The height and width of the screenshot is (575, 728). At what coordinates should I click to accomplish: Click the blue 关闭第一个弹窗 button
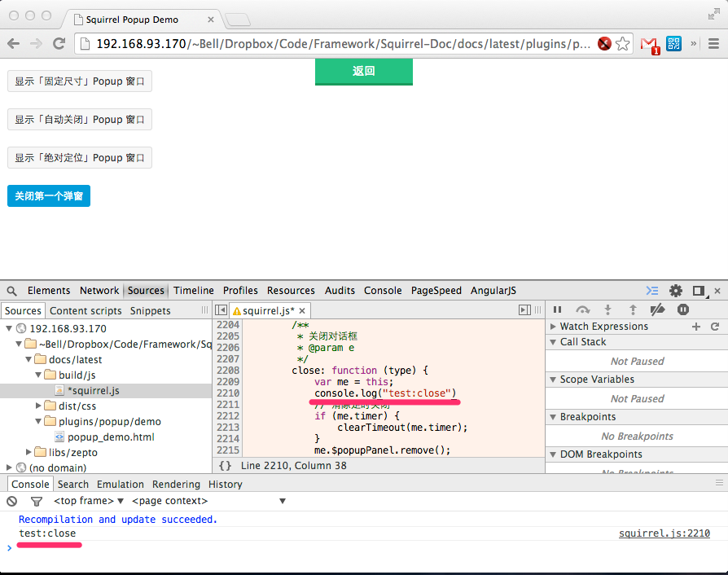point(49,196)
